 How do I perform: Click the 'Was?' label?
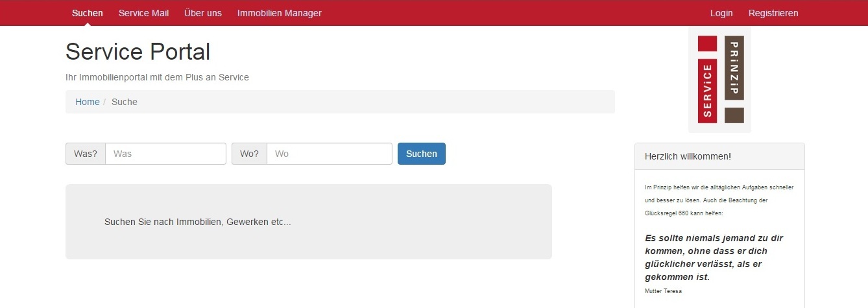tap(86, 154)
